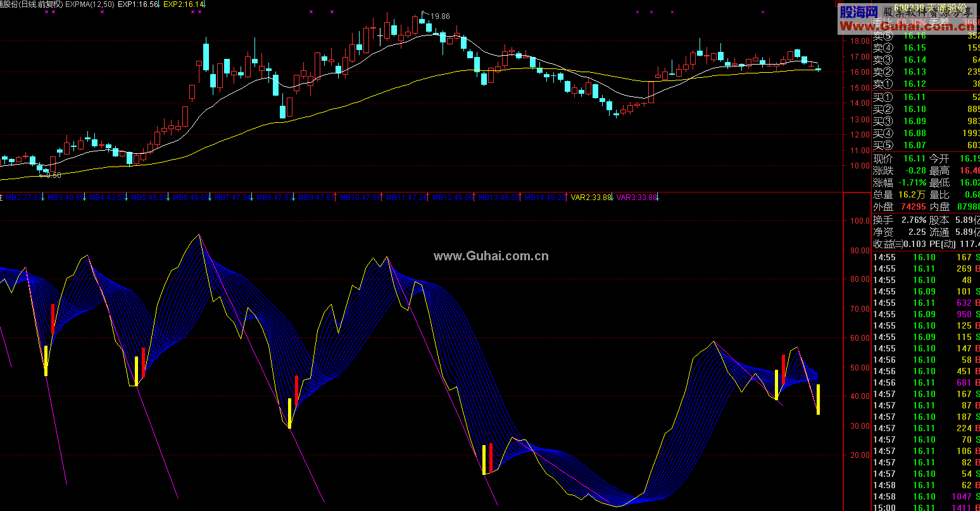Image resolution: width=980 pixels, height=511 pixels.
Task: Click the 买① bid row label
Action: pyautogui.click(x=883, y=97)
